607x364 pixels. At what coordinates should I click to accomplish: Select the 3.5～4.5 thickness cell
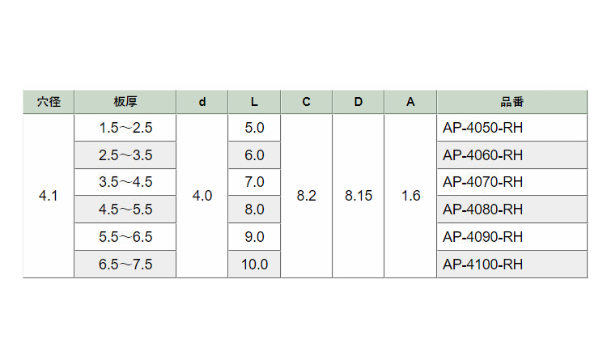click(125, 182)
